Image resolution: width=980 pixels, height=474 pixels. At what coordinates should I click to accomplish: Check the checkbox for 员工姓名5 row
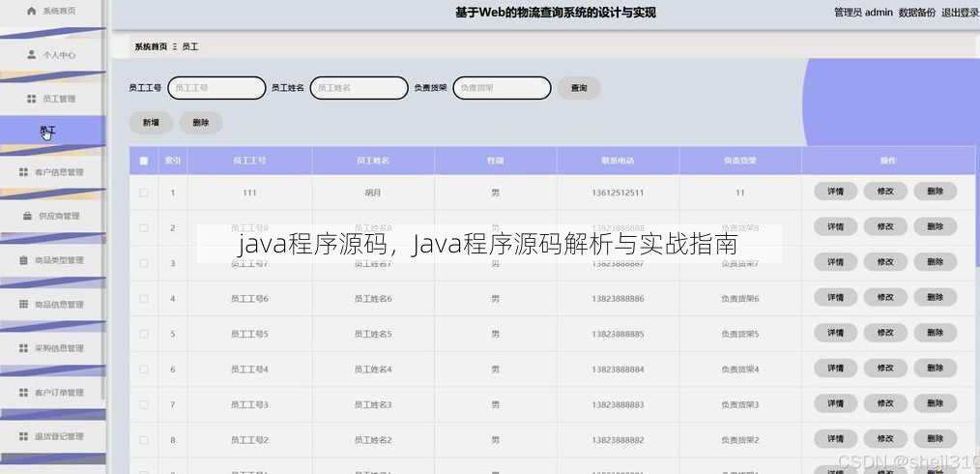(x=144, y=334)
